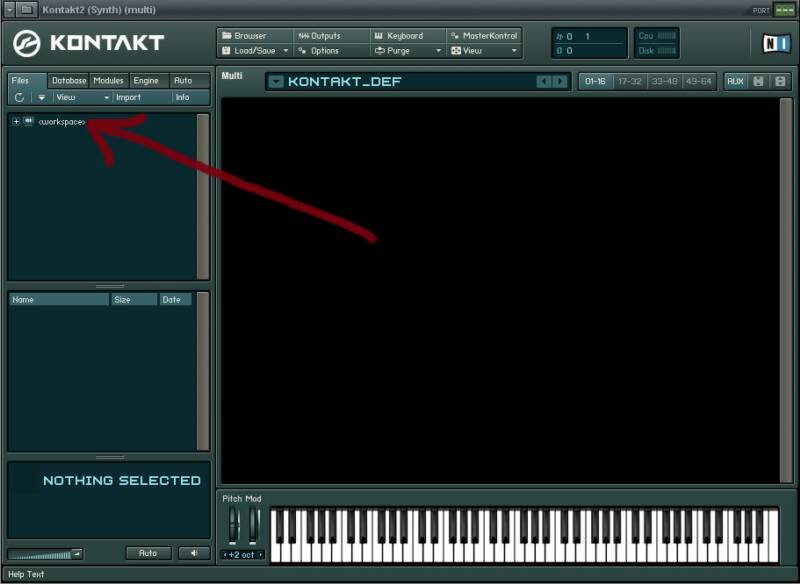Open the multi preset dropdown arrow
The height and width of the screenshot is (584, 800).
276,82
